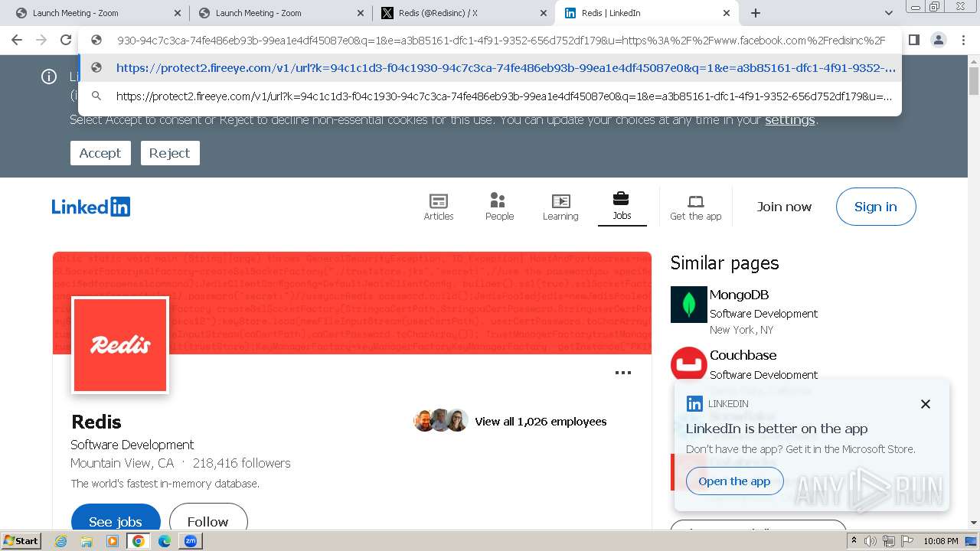Viewport: 980px width, 551px height.
Task: Follow the Redis page
Action: 208,520
